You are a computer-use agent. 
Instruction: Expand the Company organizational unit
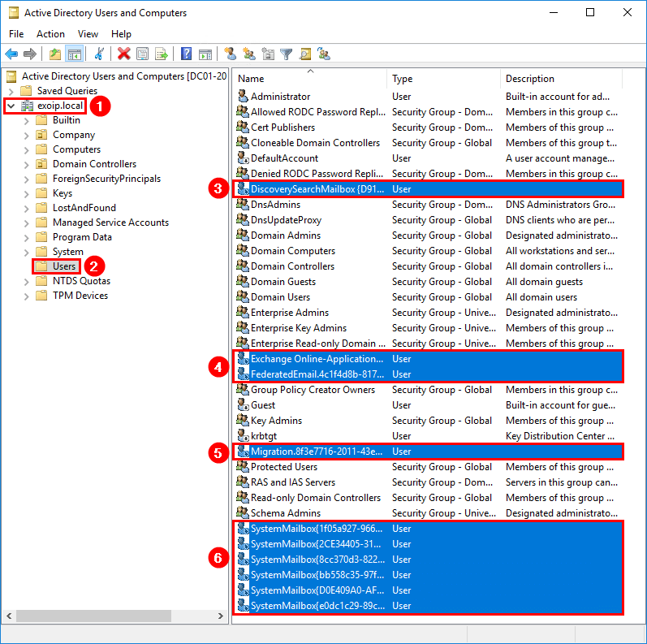click(27, 136)
